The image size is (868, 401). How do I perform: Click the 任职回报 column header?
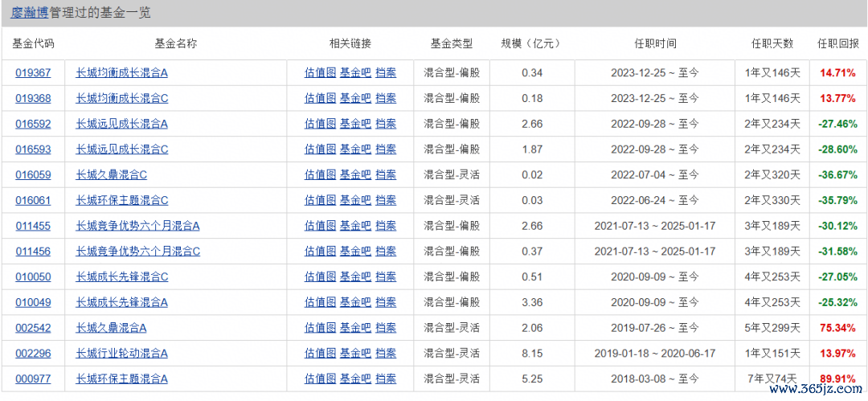click(838, 43)
